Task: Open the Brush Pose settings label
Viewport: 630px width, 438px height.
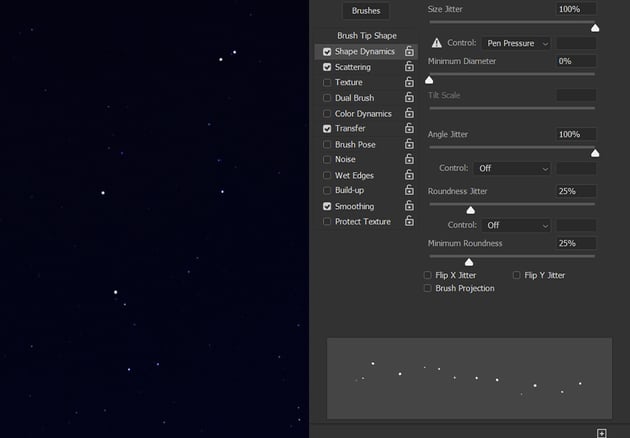Action: 355,144
